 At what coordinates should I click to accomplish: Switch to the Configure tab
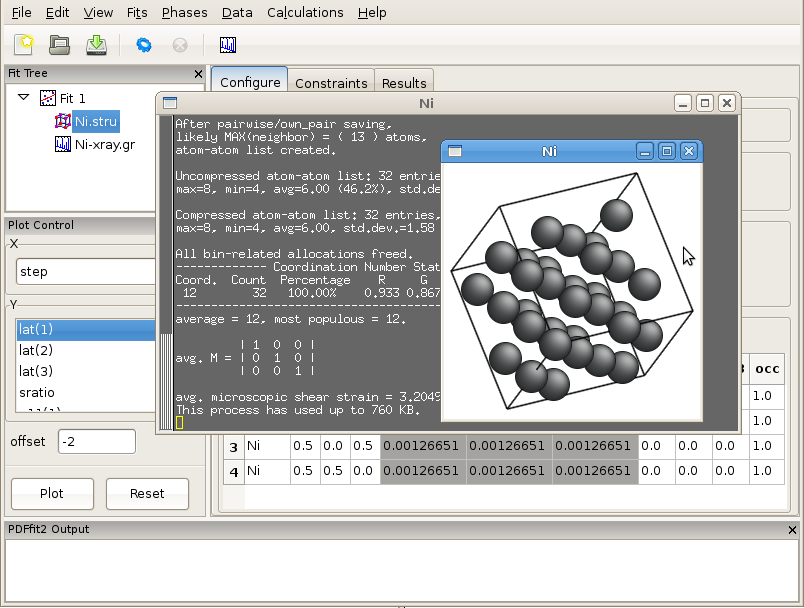coord(250,82)
